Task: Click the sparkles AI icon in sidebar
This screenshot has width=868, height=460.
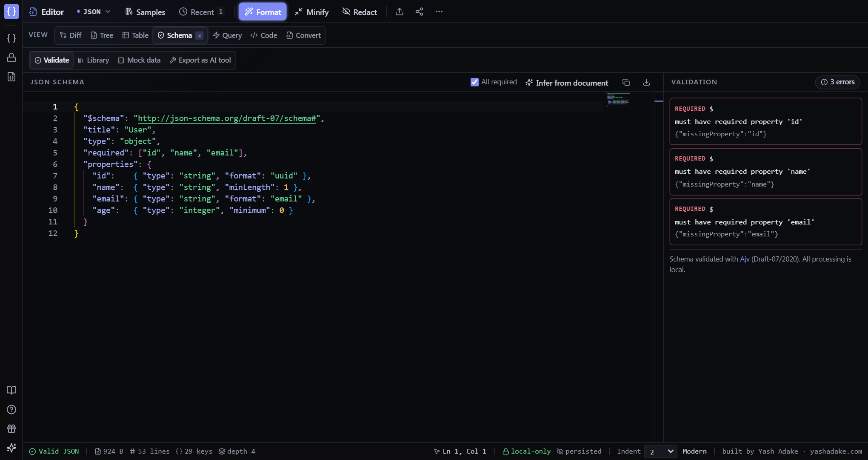Action: [x=11, y=448]
